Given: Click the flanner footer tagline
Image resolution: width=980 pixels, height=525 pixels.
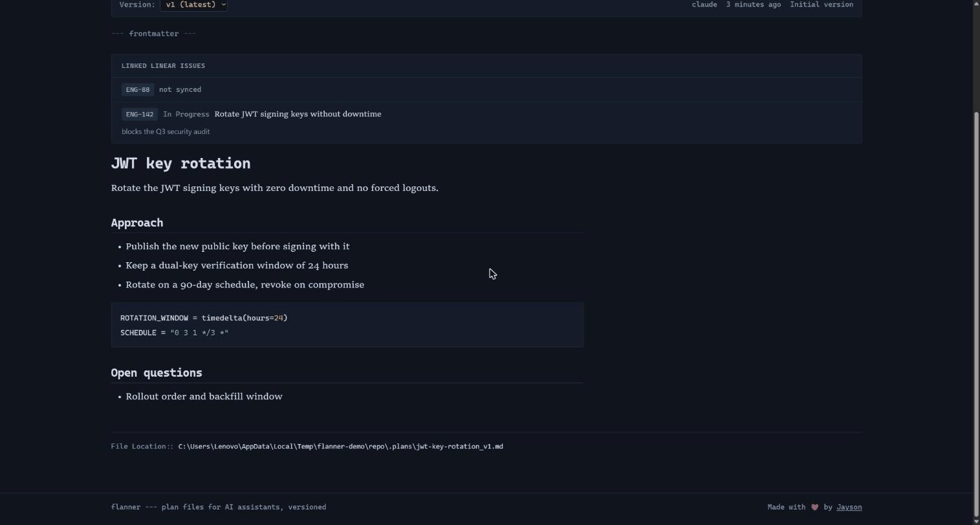Looking at the screenshot, I should tap(219, 507).
